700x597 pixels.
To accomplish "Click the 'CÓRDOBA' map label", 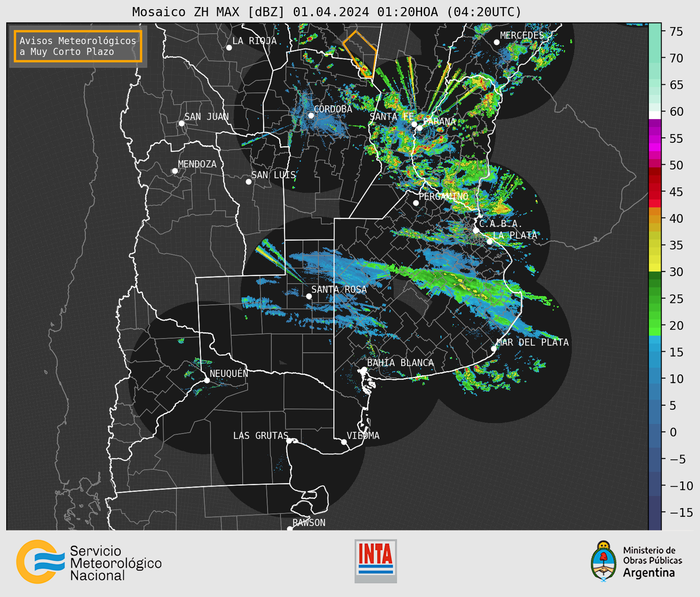I will point(333,109).
